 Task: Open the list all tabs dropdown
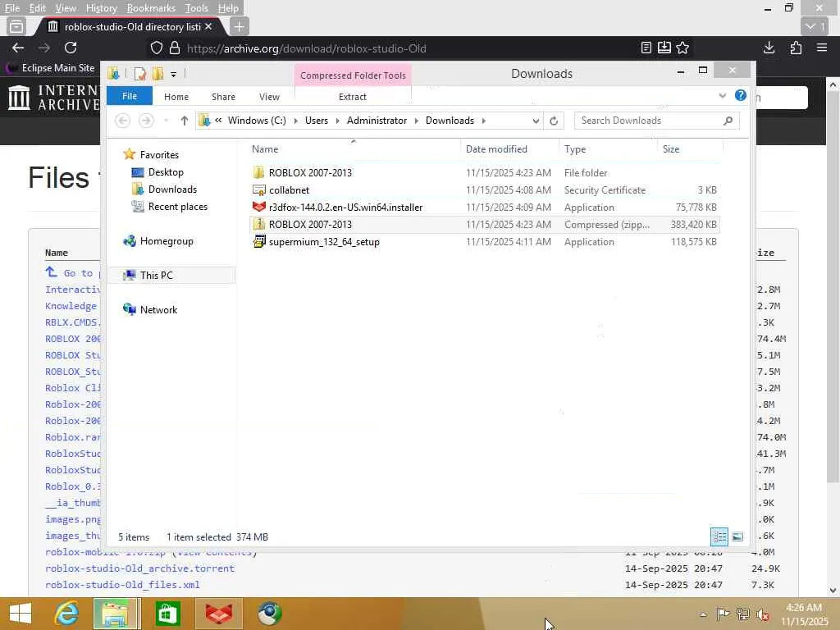coord(815,26)
